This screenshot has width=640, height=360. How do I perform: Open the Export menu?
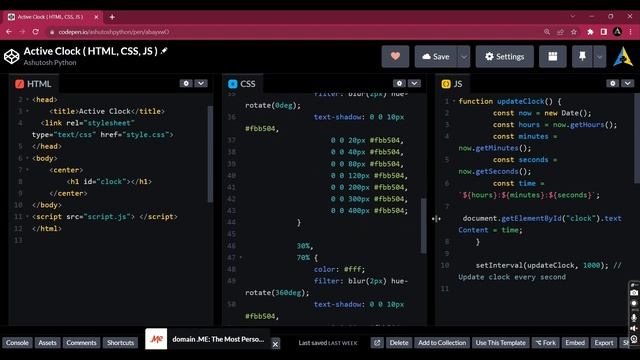(x=604, y=342)
